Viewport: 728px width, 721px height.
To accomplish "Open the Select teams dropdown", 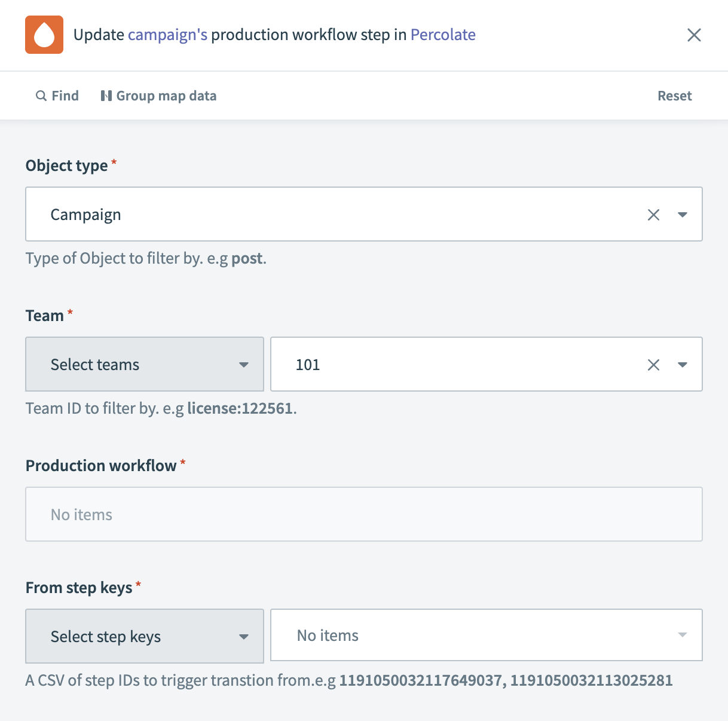I will 144,364.
